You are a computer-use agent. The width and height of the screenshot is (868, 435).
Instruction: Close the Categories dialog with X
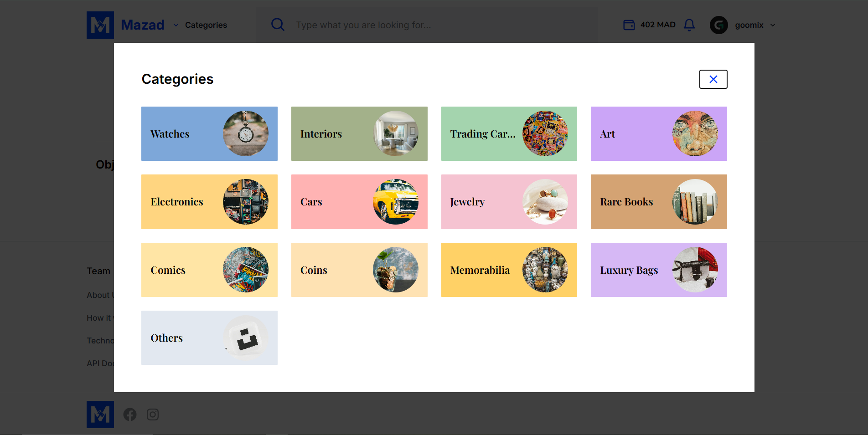(713, 79)
